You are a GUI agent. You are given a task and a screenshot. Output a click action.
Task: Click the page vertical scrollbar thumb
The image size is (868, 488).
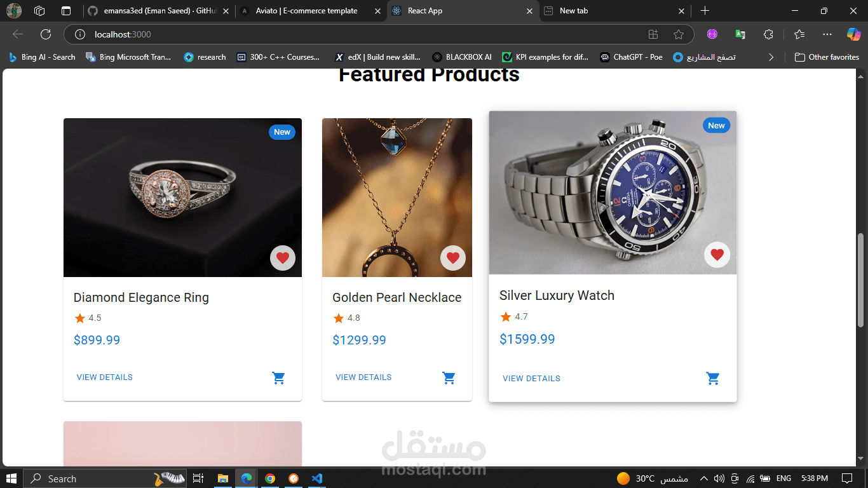pyautogui.click(x=862, y=280)
